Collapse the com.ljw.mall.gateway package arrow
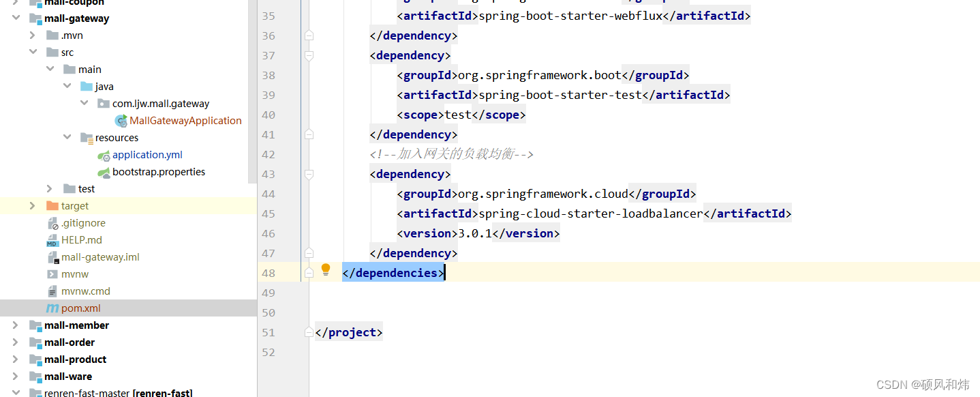The height and width of the screenshot is (397, 980). pyautogui.click(x=84, y=104)
